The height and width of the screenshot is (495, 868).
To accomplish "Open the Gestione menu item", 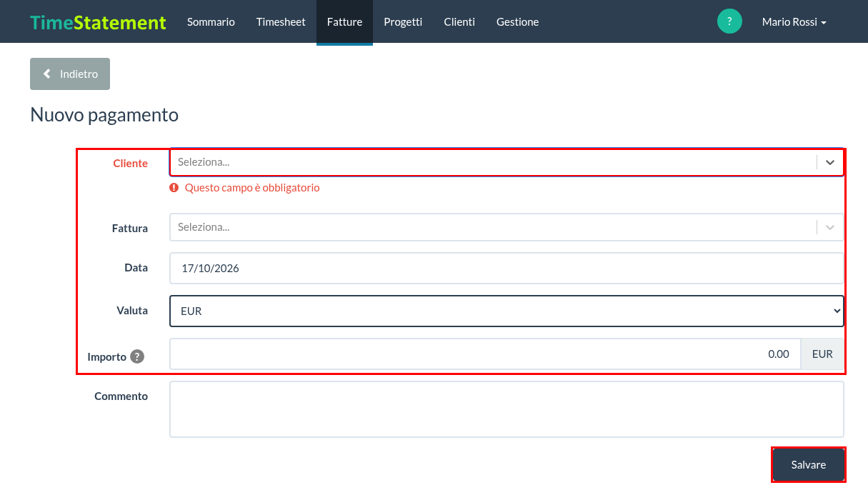I will coord(517,22).
